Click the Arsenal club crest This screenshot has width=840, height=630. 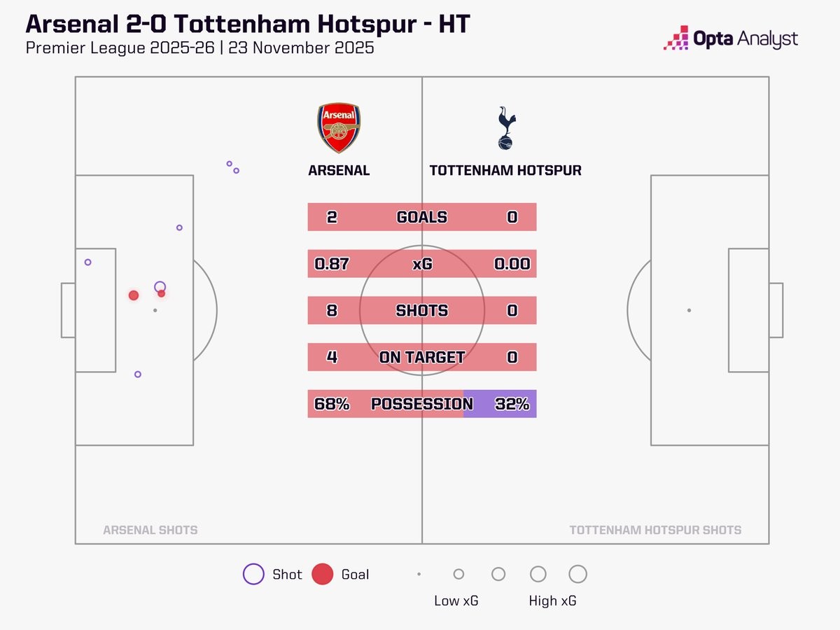click(339, 128)
